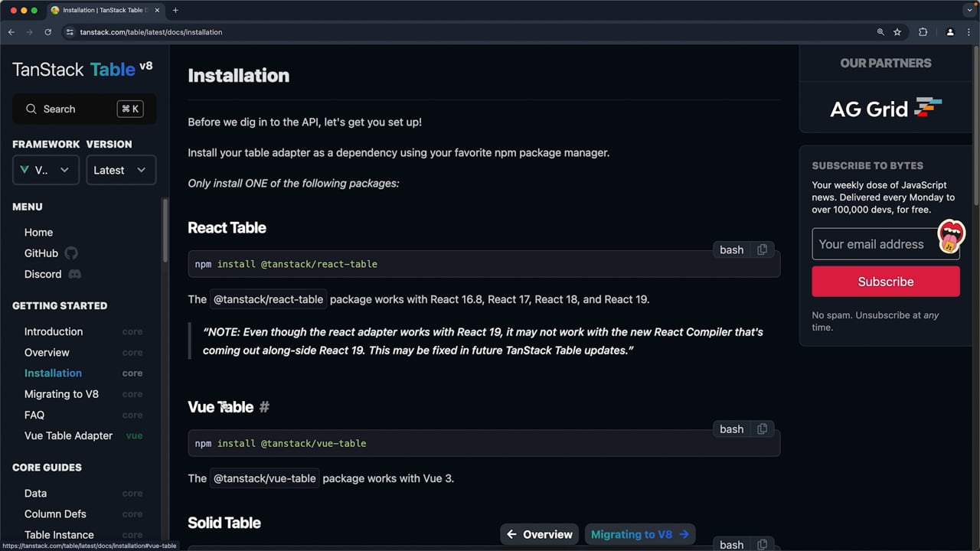This screenshot has width=980, height=551.
Task: Open the tab list chevron in browser
Action: coord(969,10)
